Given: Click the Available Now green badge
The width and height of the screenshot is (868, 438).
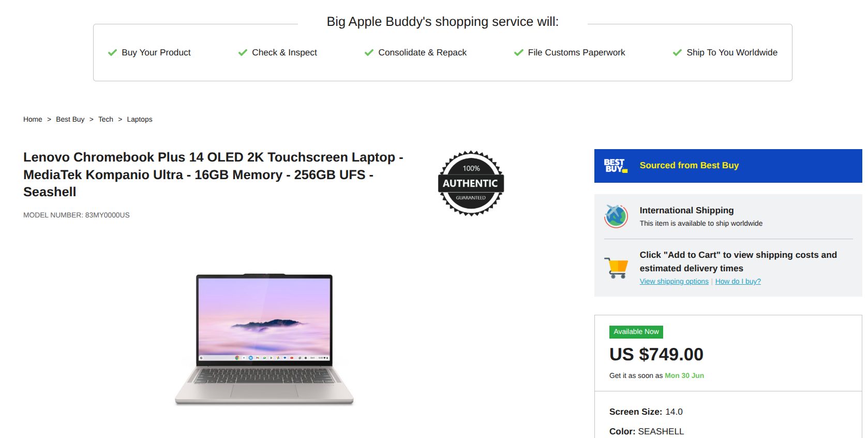Looking at the screenshot, I should coord(636,332).
